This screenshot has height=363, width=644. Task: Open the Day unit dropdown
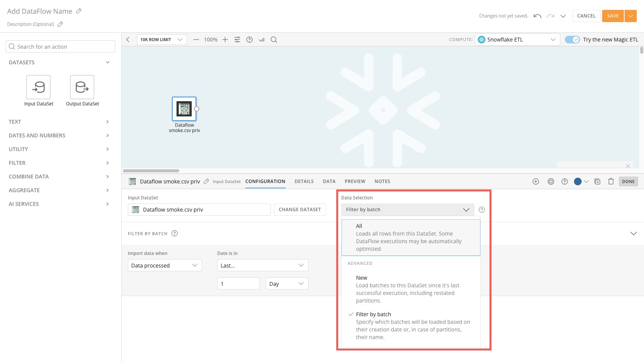coord(287,283)
